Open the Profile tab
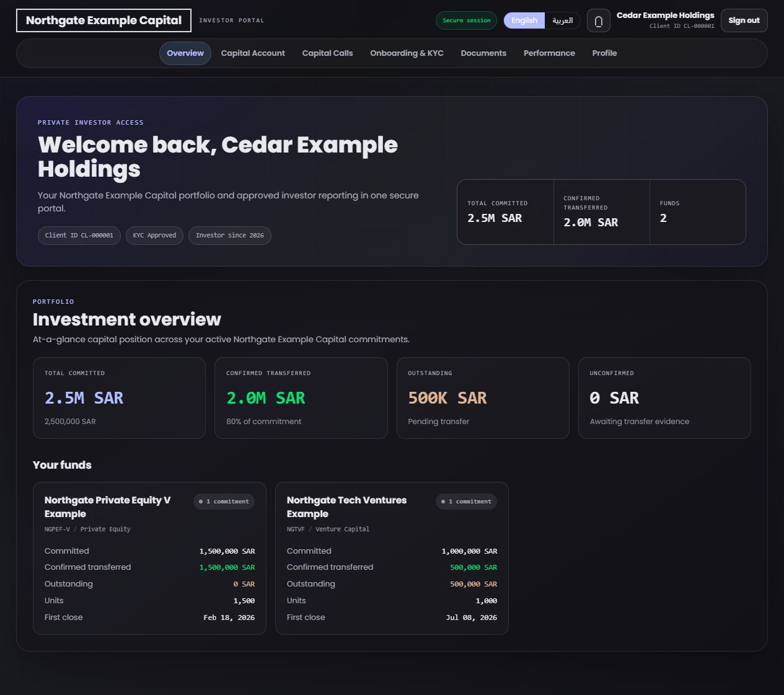784x695 pixels. (x=604, y=53)
